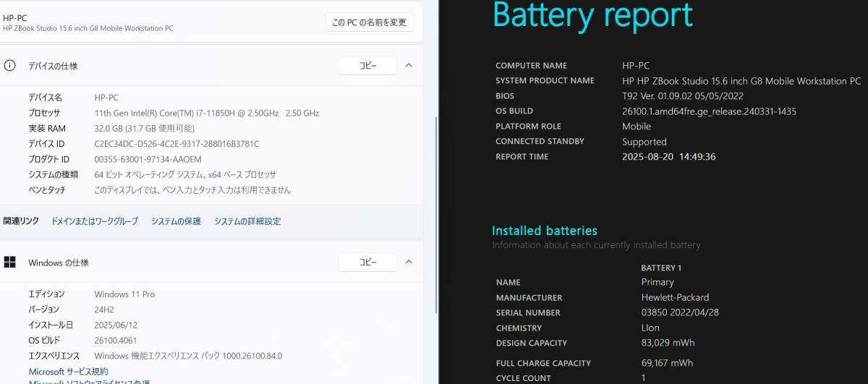Click the この PC の名前を変更 button
This screenshot has height=384, width=868.
click(x=369, y=22)
